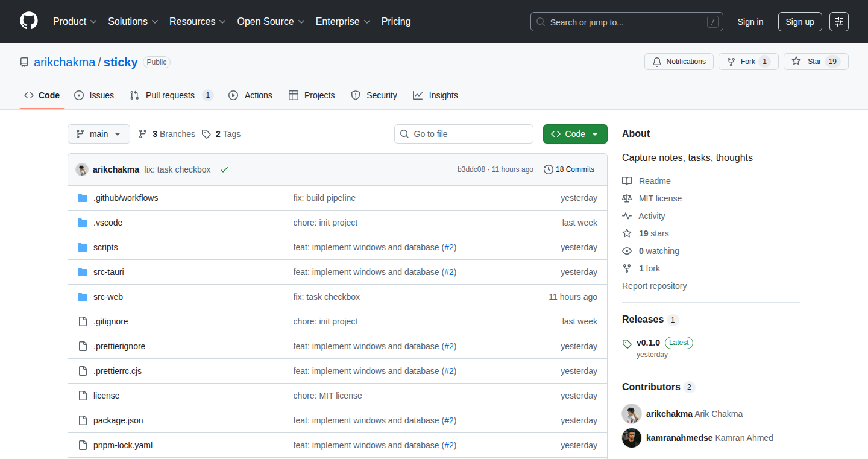
Task: Fork the repository
Action: pyautogui.click(x=749, y=62)
